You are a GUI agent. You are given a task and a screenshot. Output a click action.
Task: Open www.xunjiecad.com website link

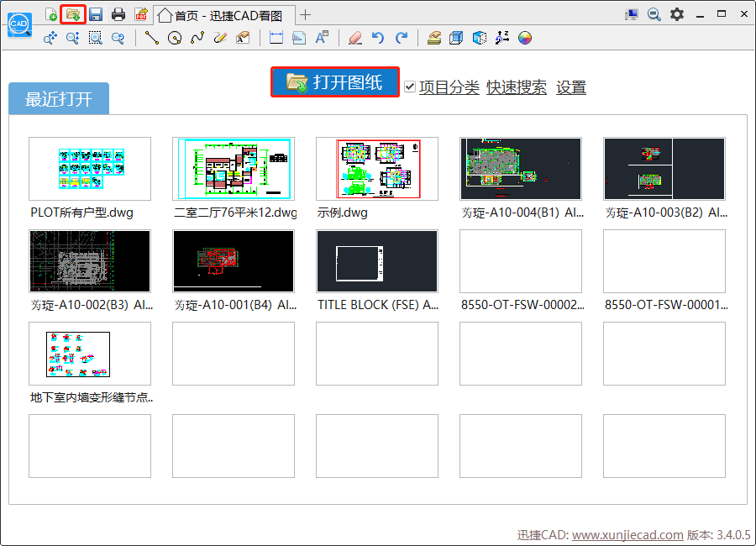(627, 535)
